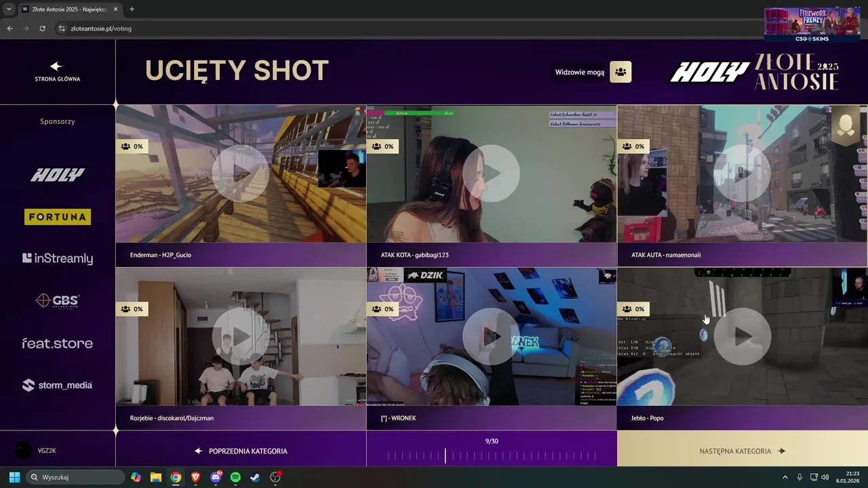Play the ATAK KOTA - gabibagi123 clip
The width and height of the screenshot is (868, 488).
point(492,174)
